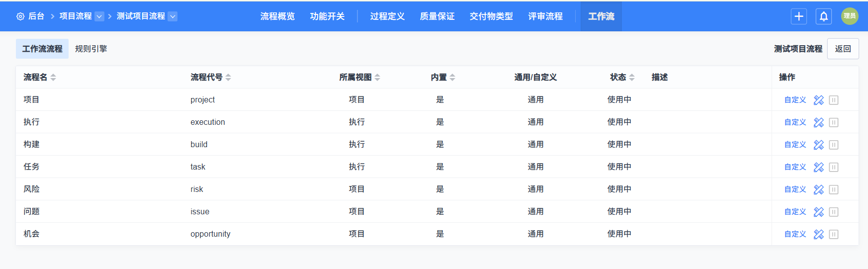The width and height of the screenshot is (868, 269).
Task: Click the design icon in the build row
Action: [818, 145]
